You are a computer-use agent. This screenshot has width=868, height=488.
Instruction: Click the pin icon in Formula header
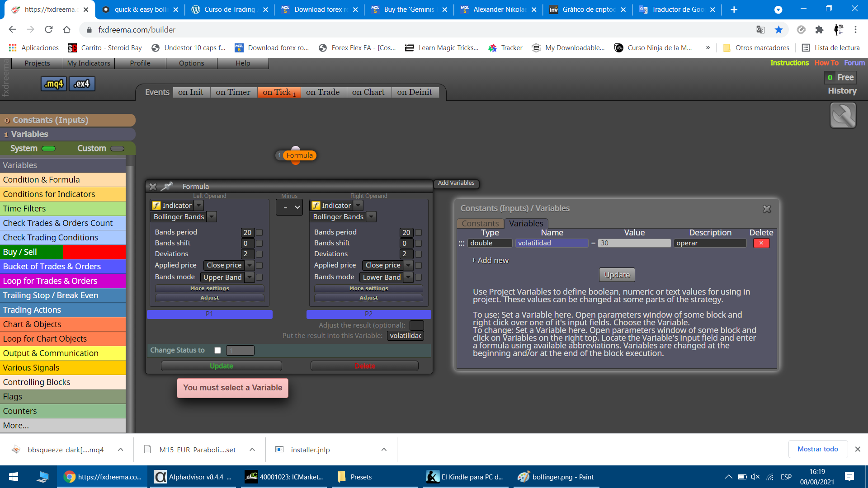pos(167,186)
